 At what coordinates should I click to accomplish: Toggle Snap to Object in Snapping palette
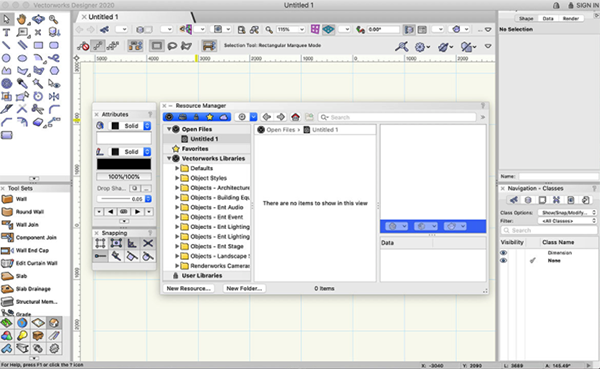point(116,243)
